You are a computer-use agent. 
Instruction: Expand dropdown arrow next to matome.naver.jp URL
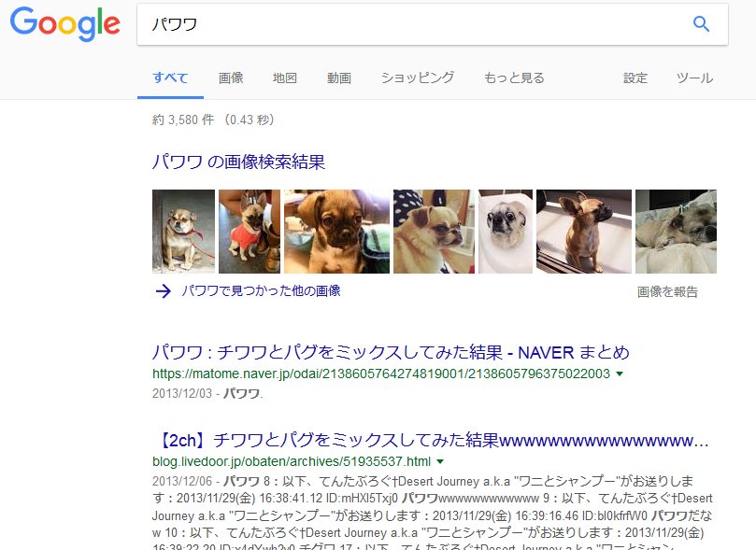click(x=620, y=374)
